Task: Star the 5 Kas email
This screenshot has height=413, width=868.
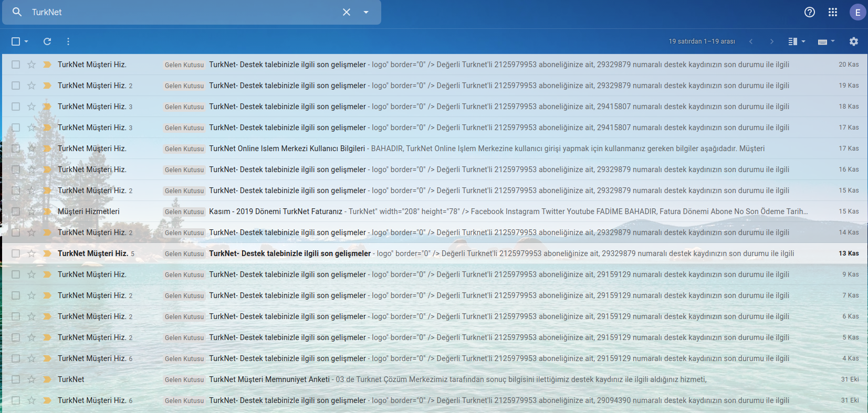Action: point(32,337)
